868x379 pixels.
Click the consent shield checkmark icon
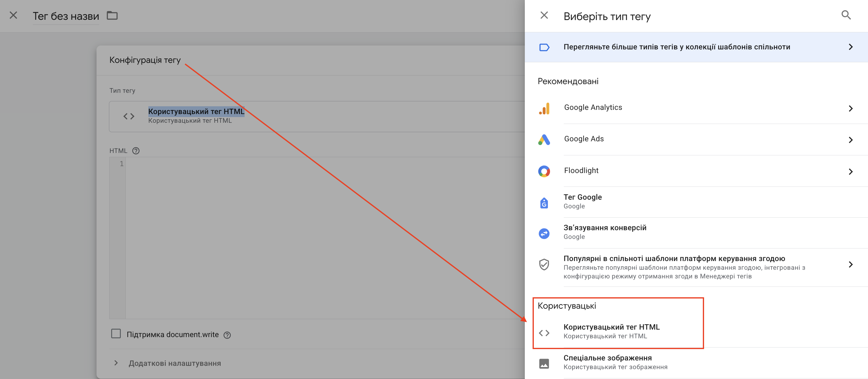click(x=544, y=265)
